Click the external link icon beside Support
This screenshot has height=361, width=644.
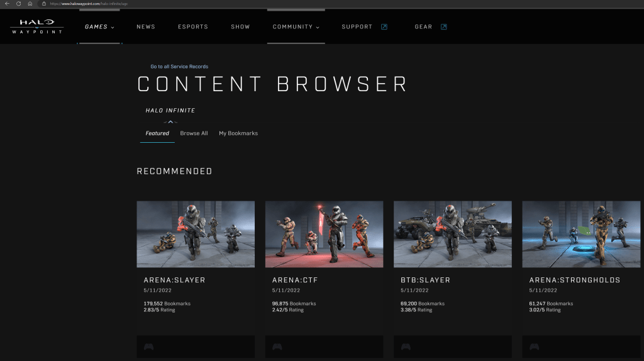(384, 27)
